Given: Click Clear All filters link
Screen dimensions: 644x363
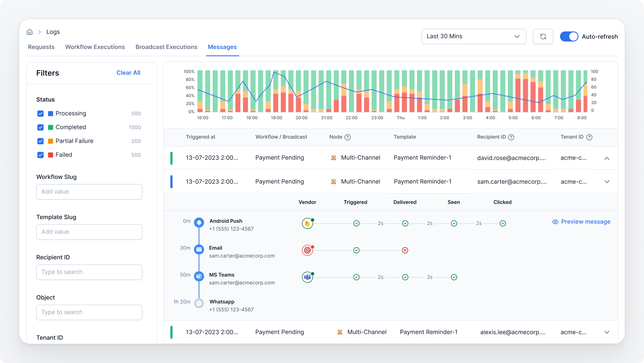Looking at the screenshot, I should [128, 73].
